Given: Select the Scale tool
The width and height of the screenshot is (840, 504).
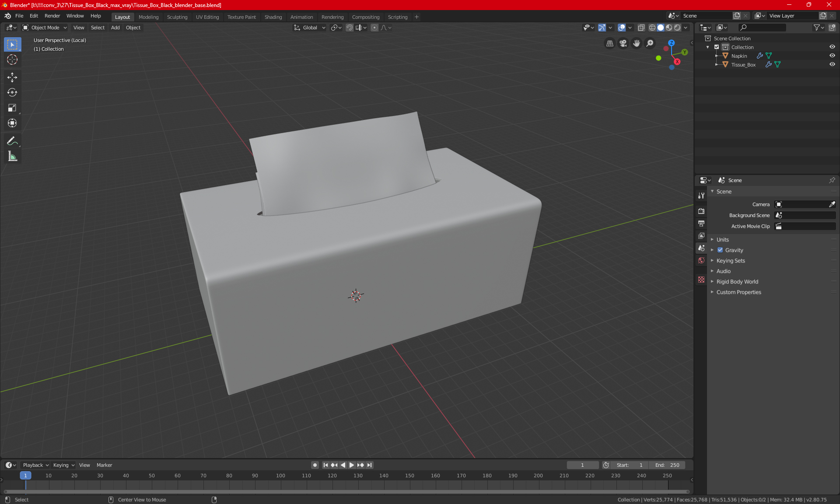Looking at the screenshot, I should pyautogui.click(x=12, y=108).
